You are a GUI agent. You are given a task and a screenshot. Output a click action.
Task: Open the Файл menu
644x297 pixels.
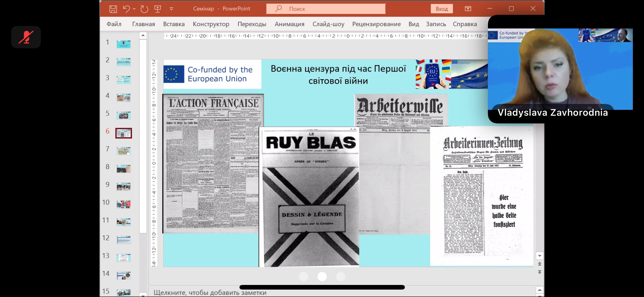pos(114,24)
